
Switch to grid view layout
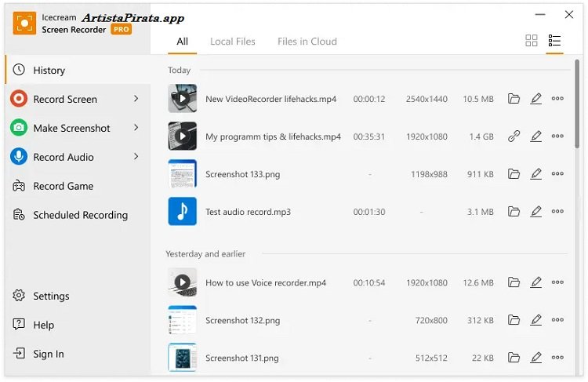point(532,41)
